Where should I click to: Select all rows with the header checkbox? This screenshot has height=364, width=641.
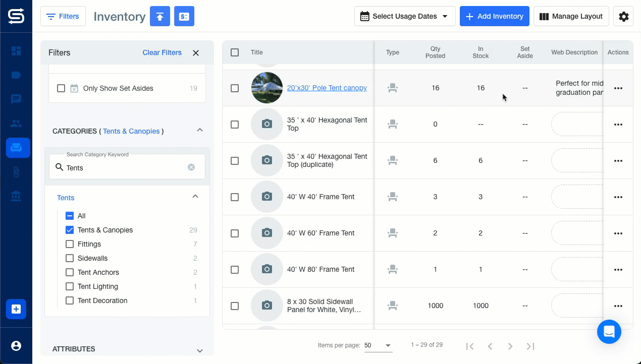235,52
